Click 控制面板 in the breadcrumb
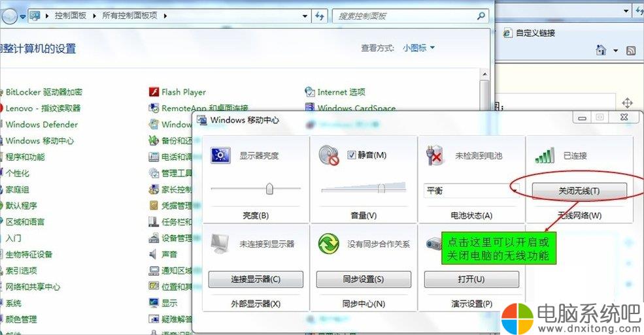 tap(71, 16)
